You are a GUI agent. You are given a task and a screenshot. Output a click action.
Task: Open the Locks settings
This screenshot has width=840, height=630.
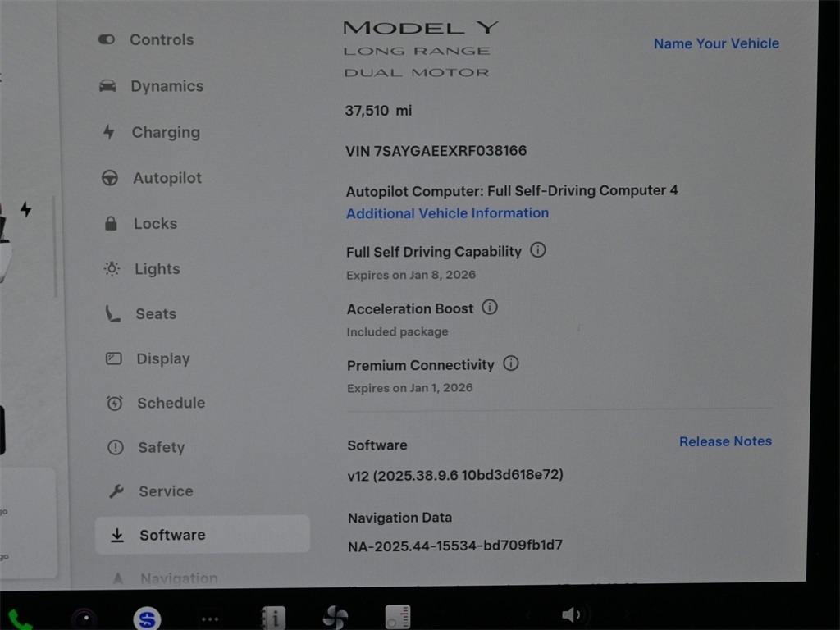(x=154, y=223)
